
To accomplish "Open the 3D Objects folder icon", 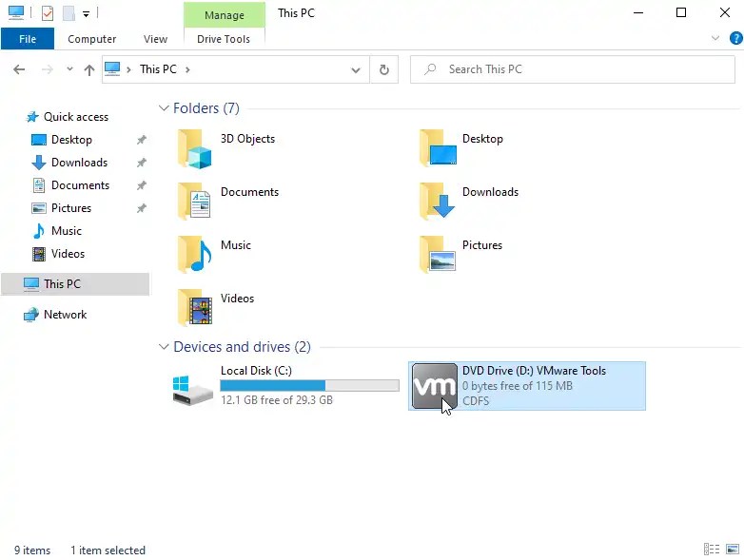I will point(195,149).
